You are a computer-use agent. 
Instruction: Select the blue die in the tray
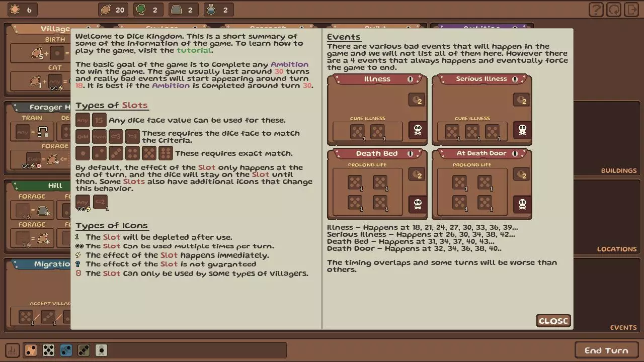[66, 350]
